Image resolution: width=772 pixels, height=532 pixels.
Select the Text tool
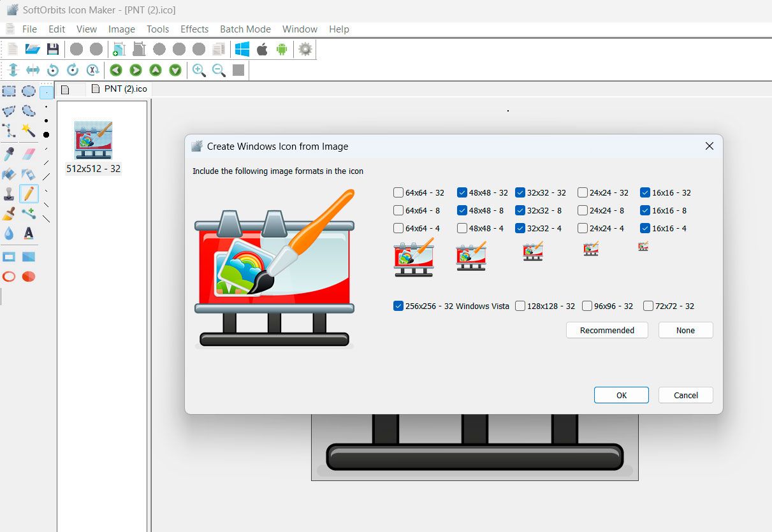click(x=29, y=234)
